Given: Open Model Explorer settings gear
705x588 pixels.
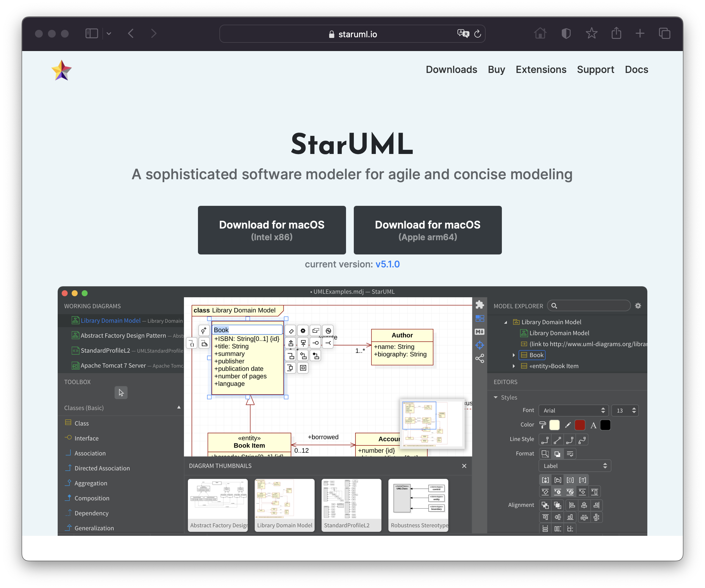Looking at the screenshot, I should tap(638, 306).
